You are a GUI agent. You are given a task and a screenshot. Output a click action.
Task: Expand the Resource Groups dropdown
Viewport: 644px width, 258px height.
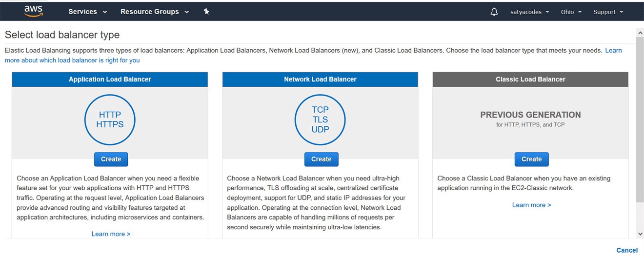154,12
